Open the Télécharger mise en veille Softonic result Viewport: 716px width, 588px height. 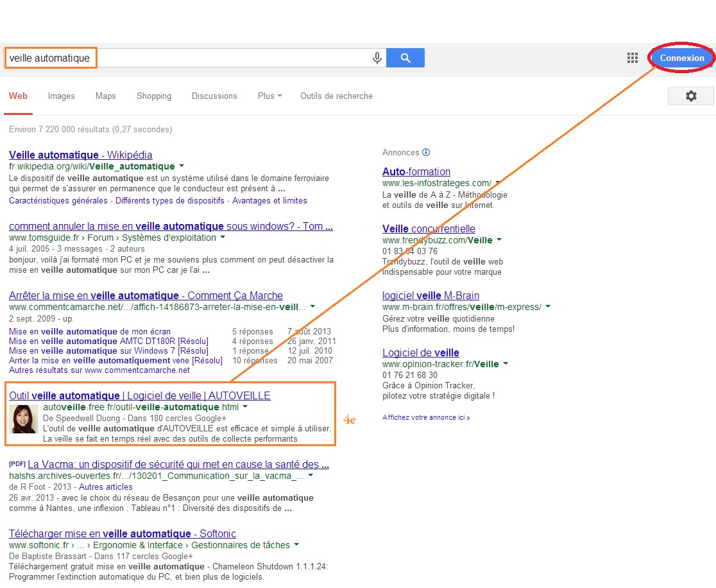click(x=123, y=533)
